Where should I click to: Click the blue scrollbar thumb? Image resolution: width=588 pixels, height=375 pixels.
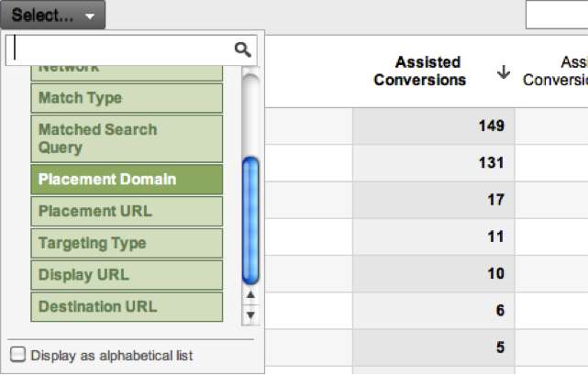250,220
